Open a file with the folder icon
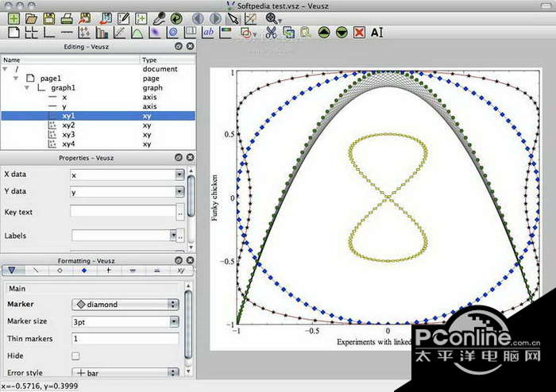556x392 pixels. click(x=31, y=17)
